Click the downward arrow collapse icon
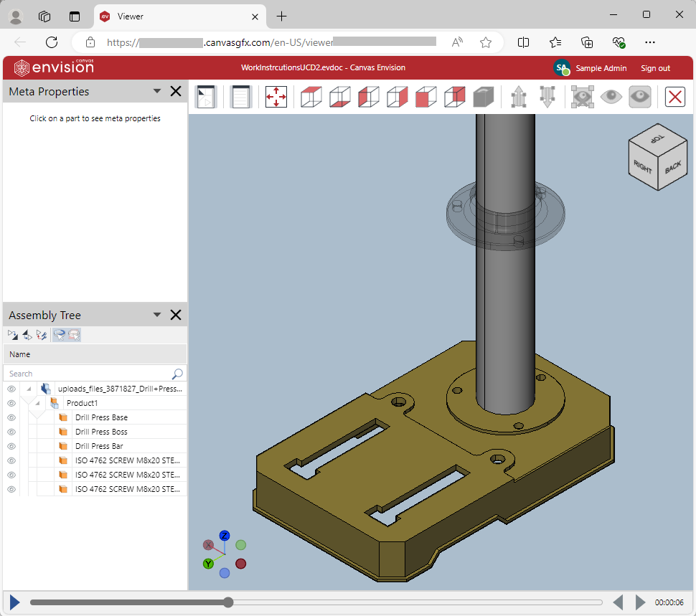This screenshot has width=696, height=616. click(x=547, y=97)
